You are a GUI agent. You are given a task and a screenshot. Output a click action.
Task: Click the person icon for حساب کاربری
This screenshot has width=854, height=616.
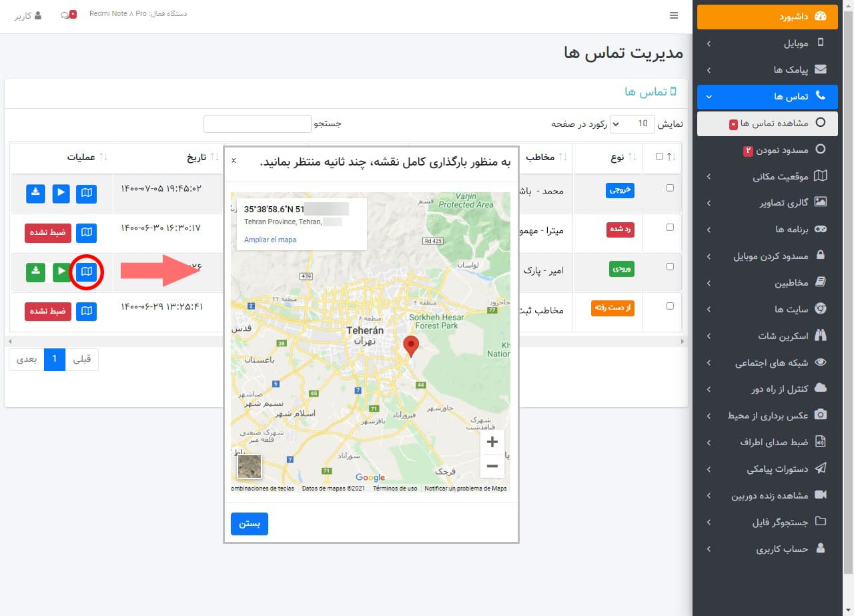coord(821,549)
